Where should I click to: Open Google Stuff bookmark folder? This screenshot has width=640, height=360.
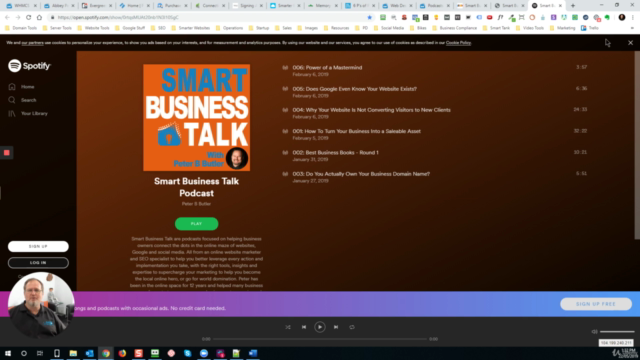pos(130,28)
